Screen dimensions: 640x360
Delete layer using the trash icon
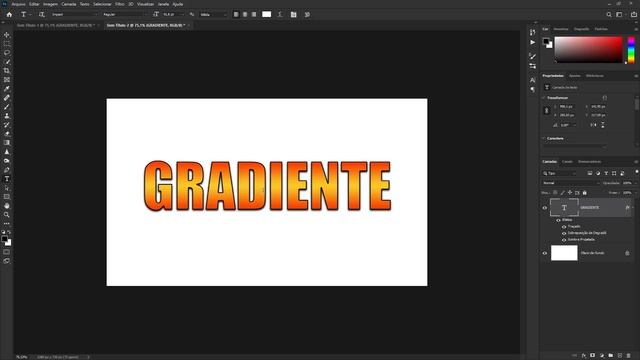(629, 356)
